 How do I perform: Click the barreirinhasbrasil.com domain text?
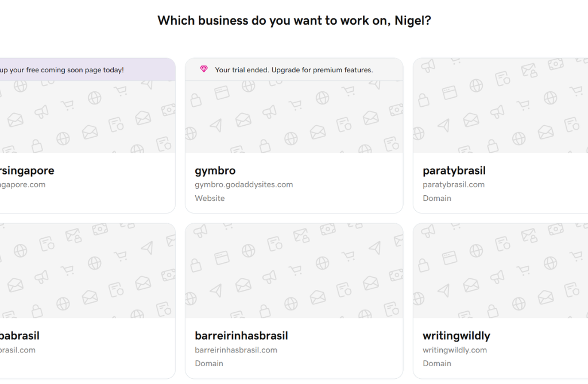pos(236,350)
